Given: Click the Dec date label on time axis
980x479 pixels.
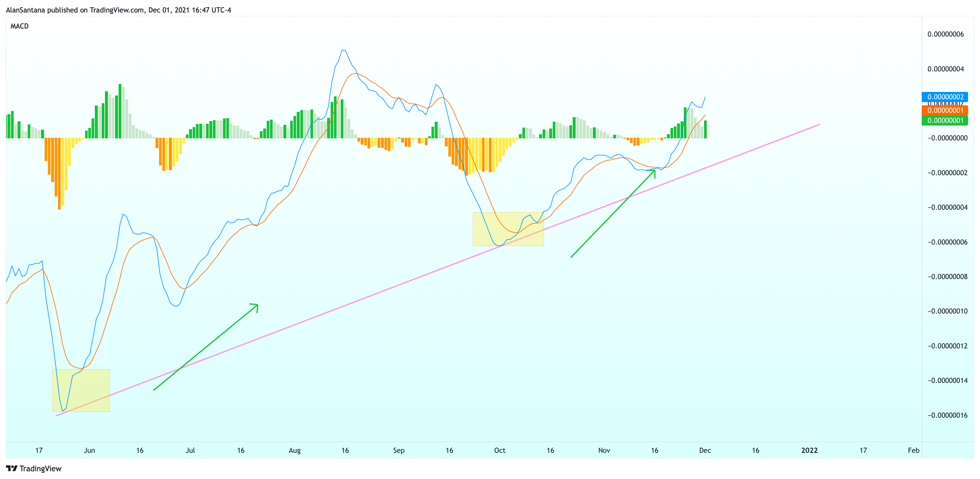Looking at the screenshot, I should (x=705, y=450).
